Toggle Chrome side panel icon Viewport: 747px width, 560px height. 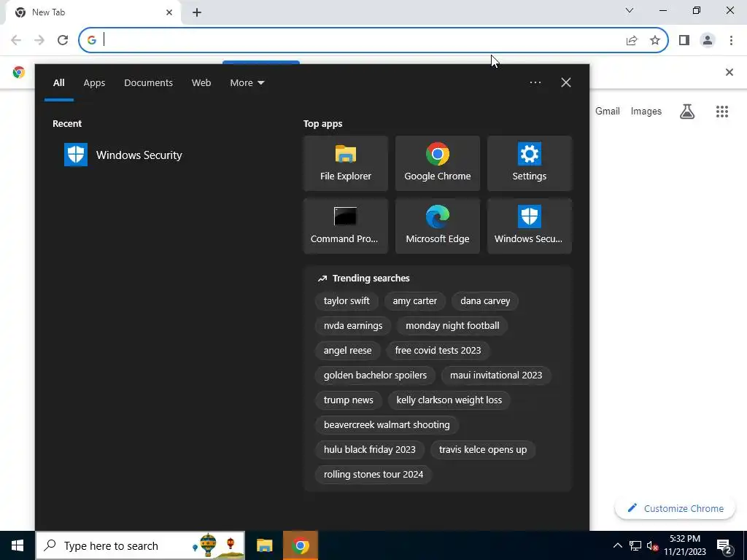(x=684, y=40)
